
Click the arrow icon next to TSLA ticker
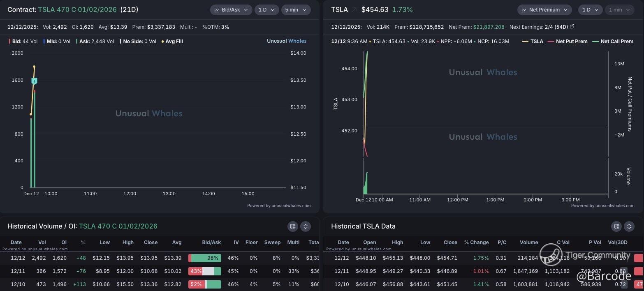pyautogui.click(x=354, y=9)
